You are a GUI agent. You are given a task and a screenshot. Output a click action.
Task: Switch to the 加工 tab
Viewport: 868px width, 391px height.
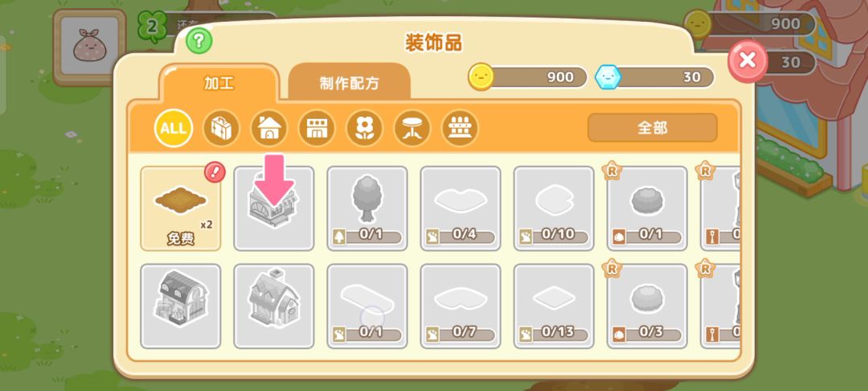[x=219, y=83]
